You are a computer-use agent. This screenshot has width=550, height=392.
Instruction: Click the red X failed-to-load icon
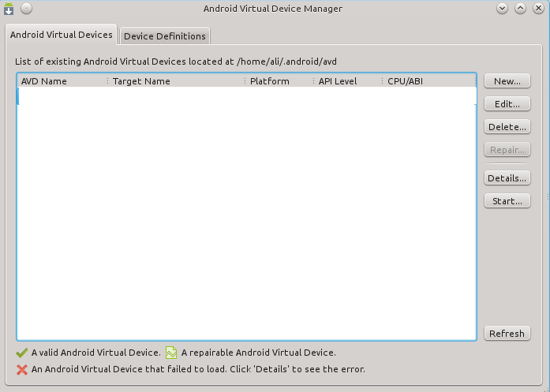[x=22, y=368]
